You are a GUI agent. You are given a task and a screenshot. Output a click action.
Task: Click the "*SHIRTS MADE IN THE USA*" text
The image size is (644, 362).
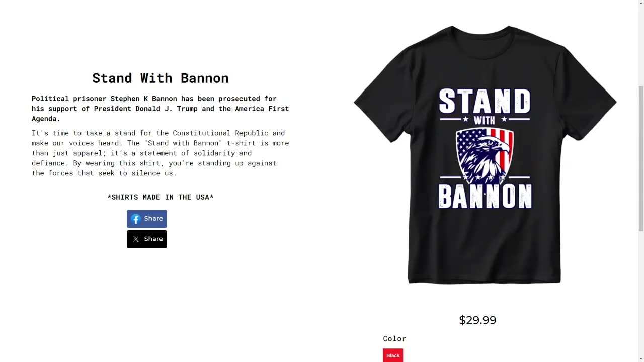pos(160,197)
